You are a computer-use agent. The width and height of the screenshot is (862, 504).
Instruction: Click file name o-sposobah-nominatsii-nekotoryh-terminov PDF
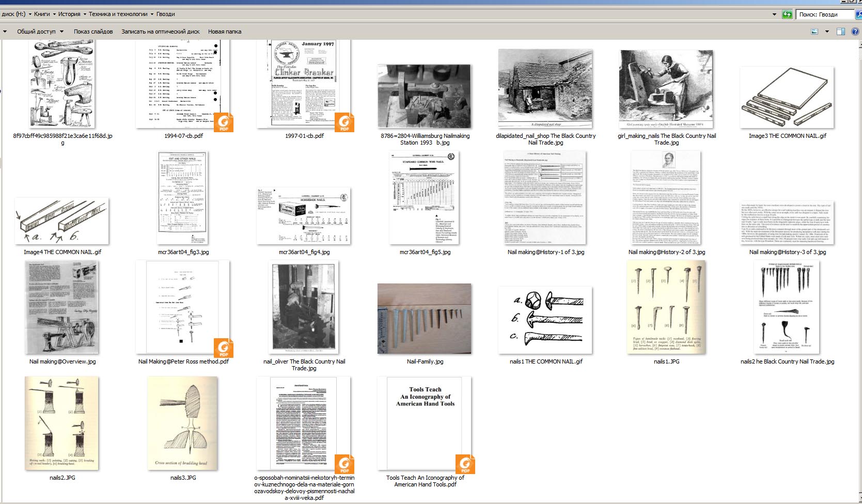pos(304,488)
